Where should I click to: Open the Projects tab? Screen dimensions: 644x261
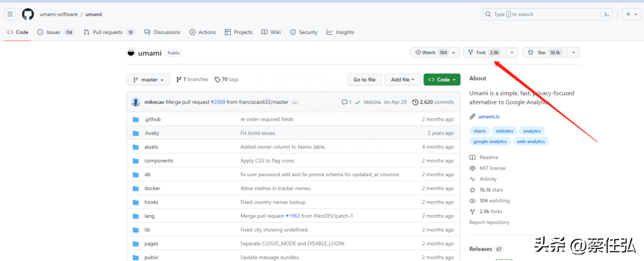point(239,32)
